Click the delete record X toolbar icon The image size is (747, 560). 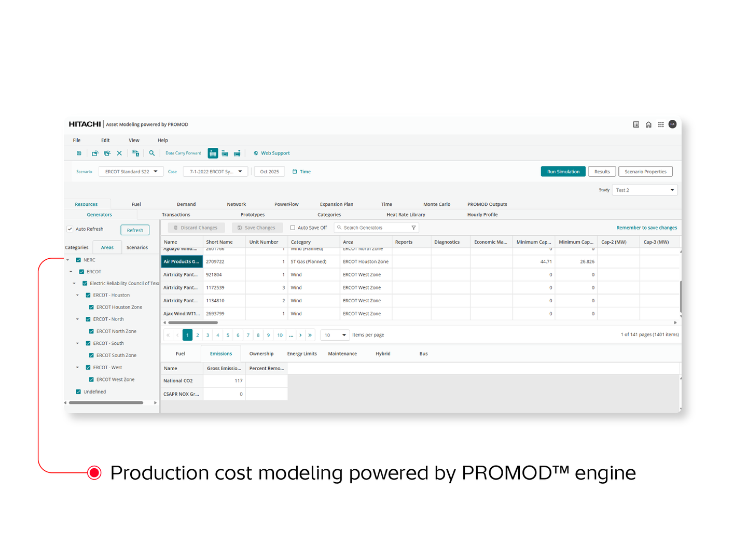[x=119, y=153]
